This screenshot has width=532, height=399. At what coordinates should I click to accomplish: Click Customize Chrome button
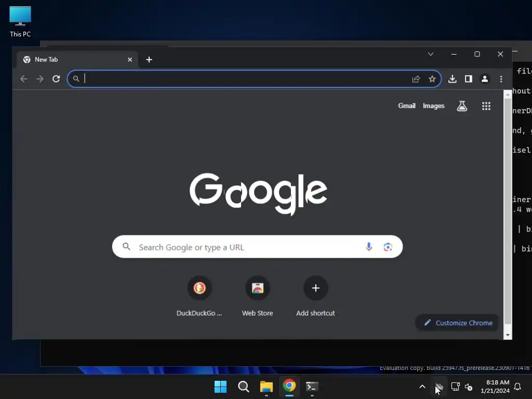point(457,323)
